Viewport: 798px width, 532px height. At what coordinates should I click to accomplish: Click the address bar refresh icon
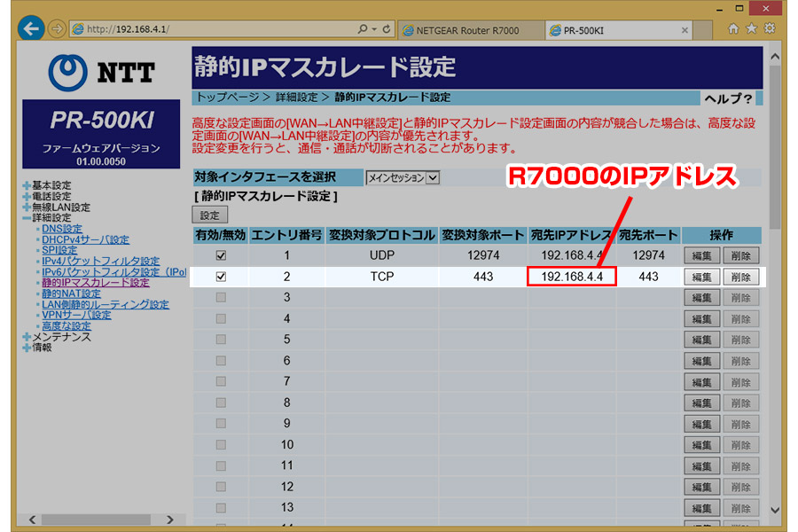387,29
